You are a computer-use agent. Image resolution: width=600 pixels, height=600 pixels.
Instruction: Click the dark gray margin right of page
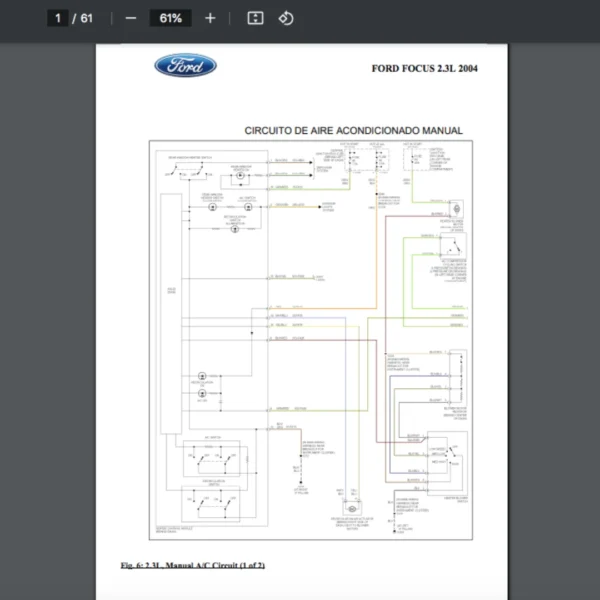coord(555,300)
